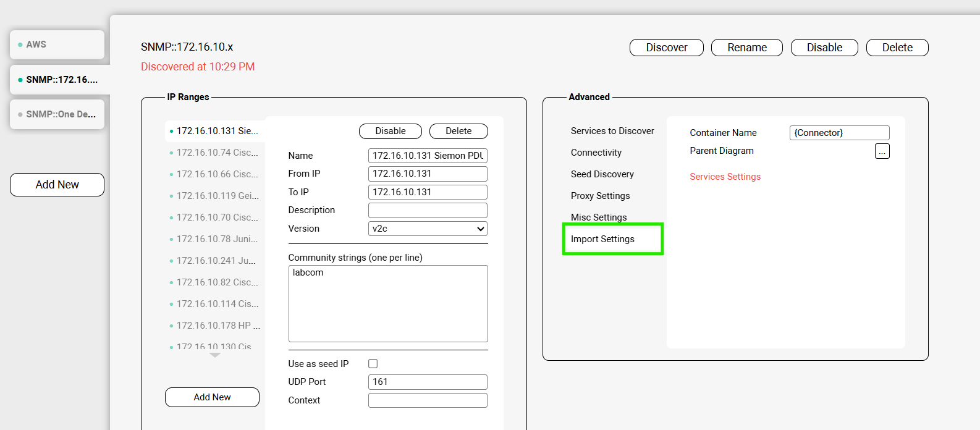The width and height of the screenshot is (980, 430).
Task: Switch to the SNMP::One De... tab
Action: 57,114
